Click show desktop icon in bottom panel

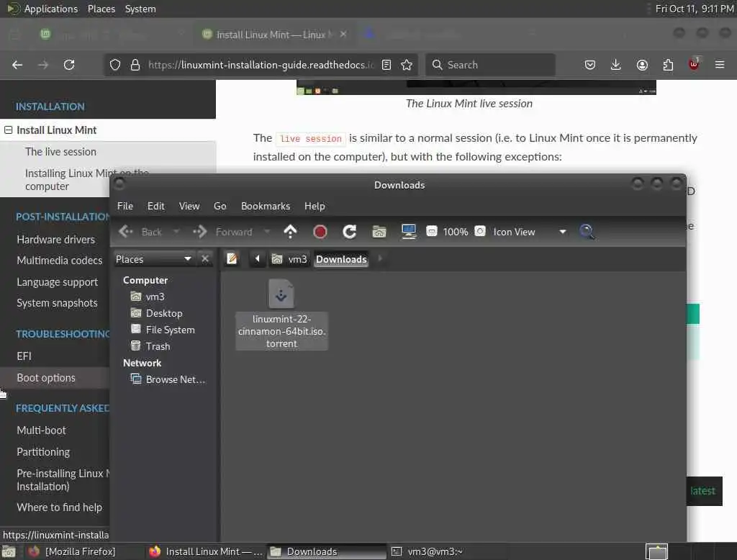(9, 551)
